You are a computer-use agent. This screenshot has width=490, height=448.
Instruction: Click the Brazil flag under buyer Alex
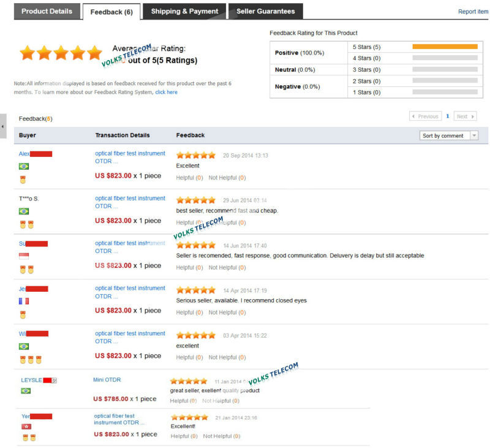pyautogui.click(x=24, y=166)
